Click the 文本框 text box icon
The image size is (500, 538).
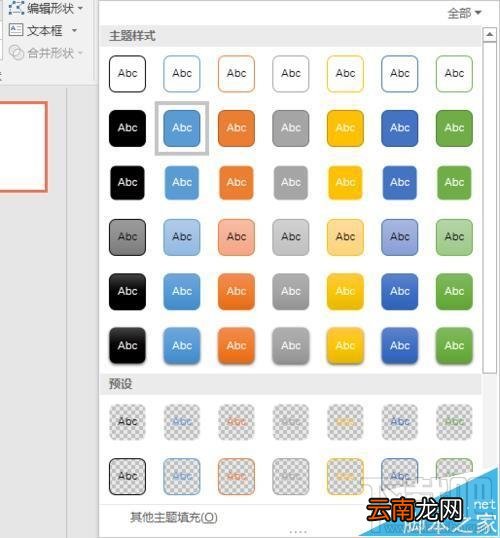pos(16,31)
